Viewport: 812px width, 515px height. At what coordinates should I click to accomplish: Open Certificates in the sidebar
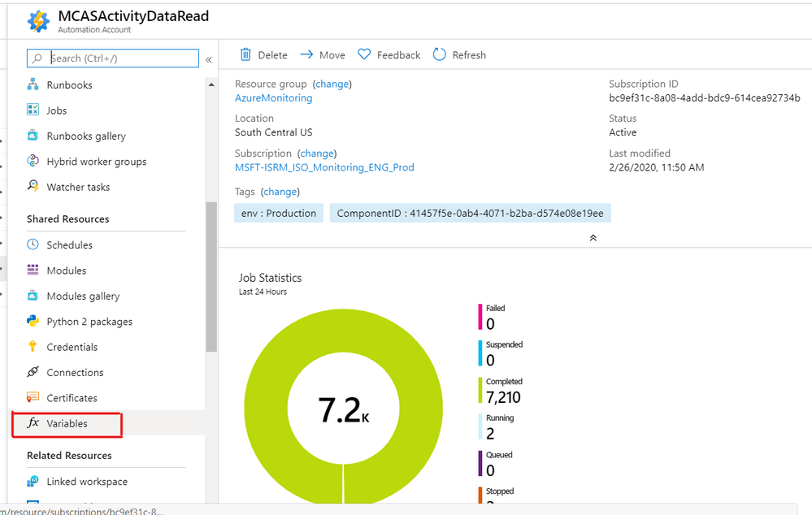tap(72, 398)
